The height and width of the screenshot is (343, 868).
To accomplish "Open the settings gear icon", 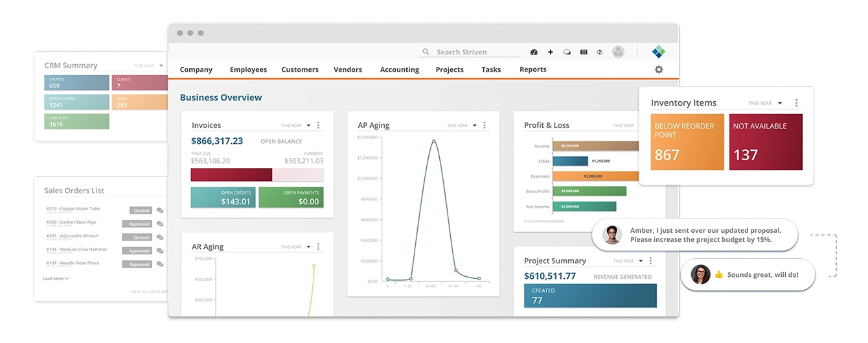I will click(659, 69).
